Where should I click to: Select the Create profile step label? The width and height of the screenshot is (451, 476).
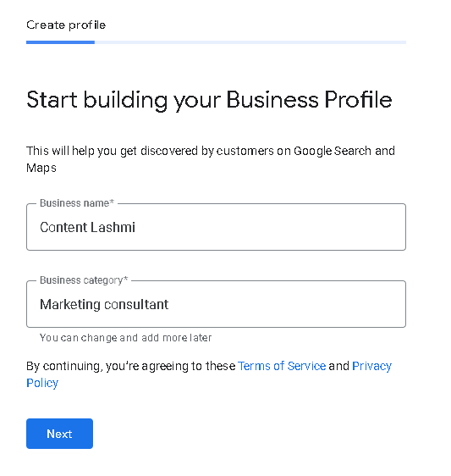click(x=66, y=25)
